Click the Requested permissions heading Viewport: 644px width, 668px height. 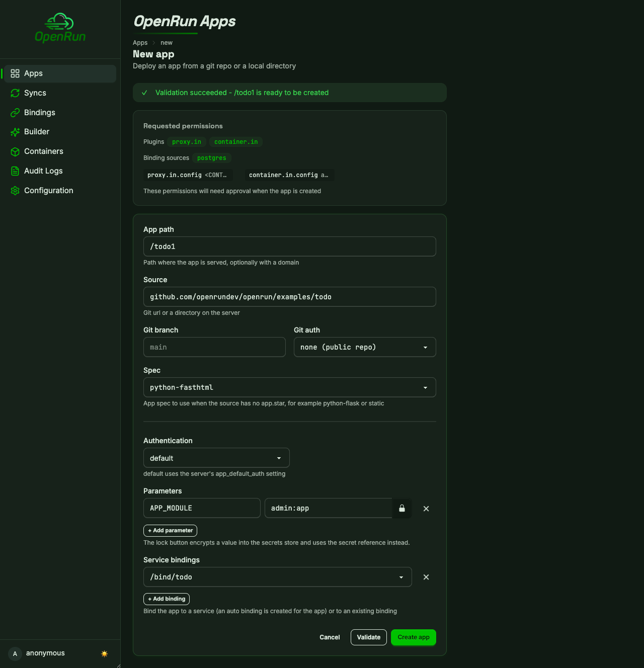point(183,126)
